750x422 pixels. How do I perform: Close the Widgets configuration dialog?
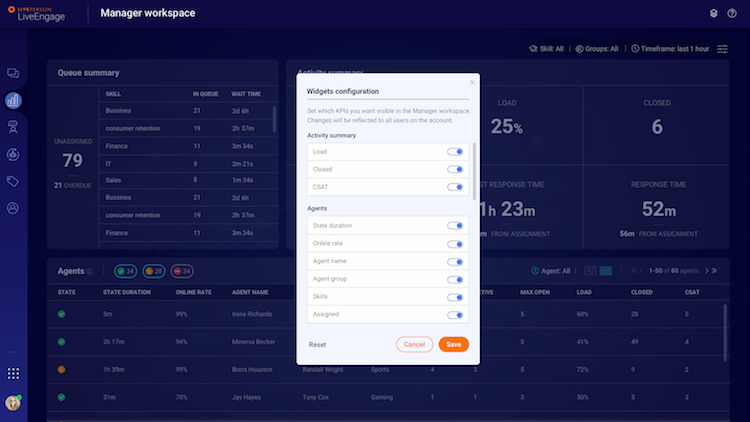click(x=472, y=82)
